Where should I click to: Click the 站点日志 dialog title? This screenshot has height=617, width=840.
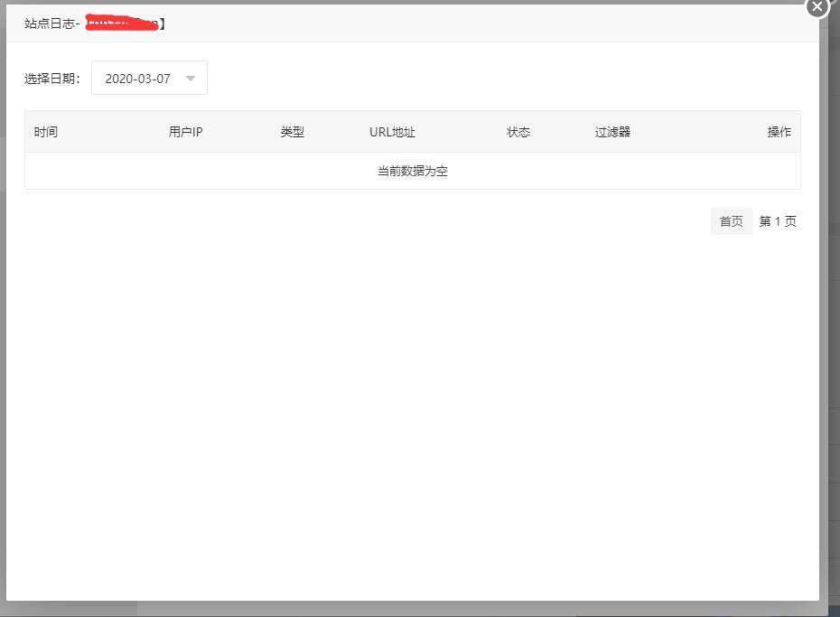[94, 23]
